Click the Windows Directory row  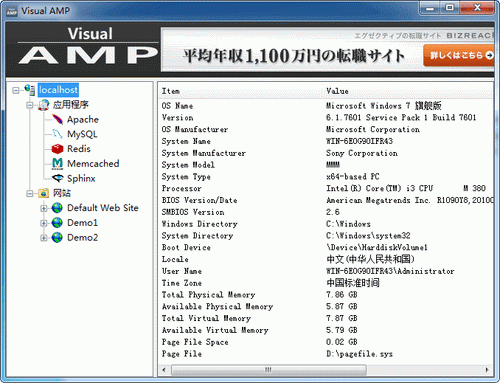point(325,224)
